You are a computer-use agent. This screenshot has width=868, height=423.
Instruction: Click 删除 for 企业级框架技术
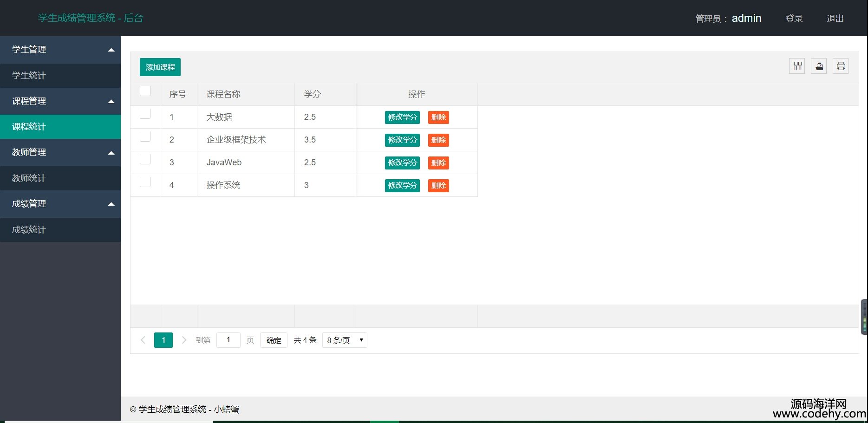(438, 140)
